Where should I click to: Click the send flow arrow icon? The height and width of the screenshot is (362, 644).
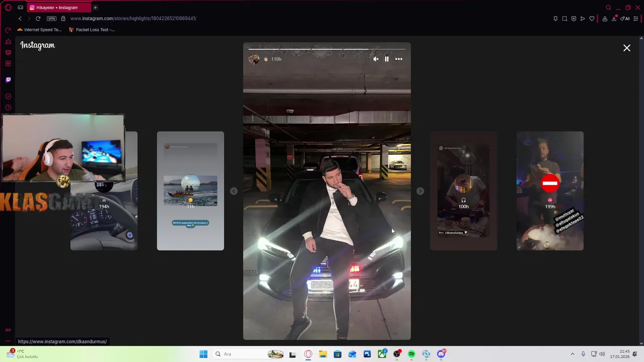[x=583, y=19]
